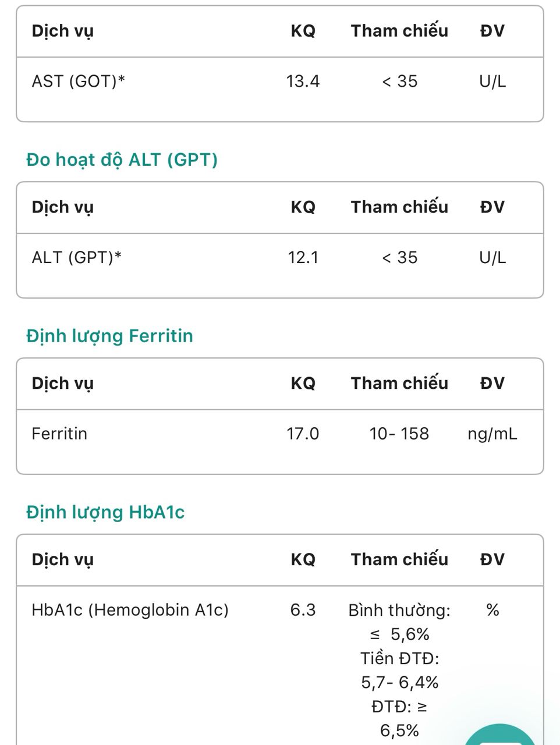Viewport: 560px width, 745px height.
Task: Open the Đo hoạt độ ALT (GPT) section heading
Action: tap(122, 159)
